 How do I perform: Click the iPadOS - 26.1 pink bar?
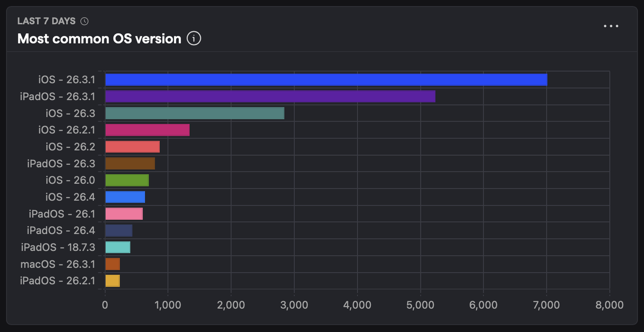click(x=124, y=214)
